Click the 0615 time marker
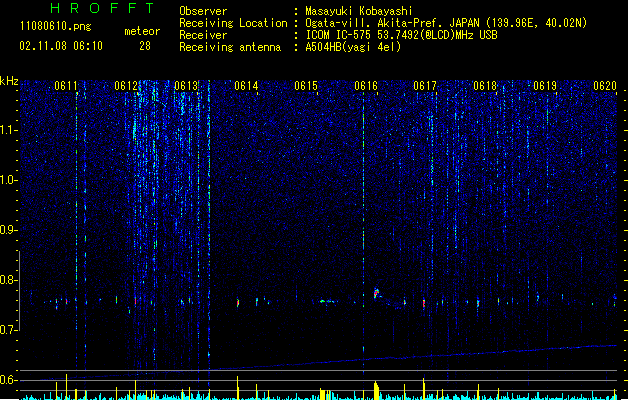This screenshot has height=400, width=629. point(306,86)
